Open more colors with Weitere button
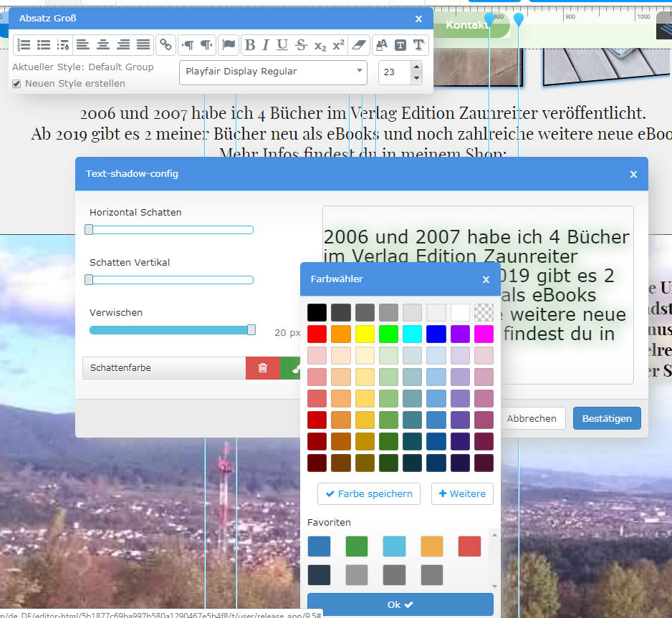Image resolution: width=672 pixels, height=618 pixels. click(x=461, y=494)
